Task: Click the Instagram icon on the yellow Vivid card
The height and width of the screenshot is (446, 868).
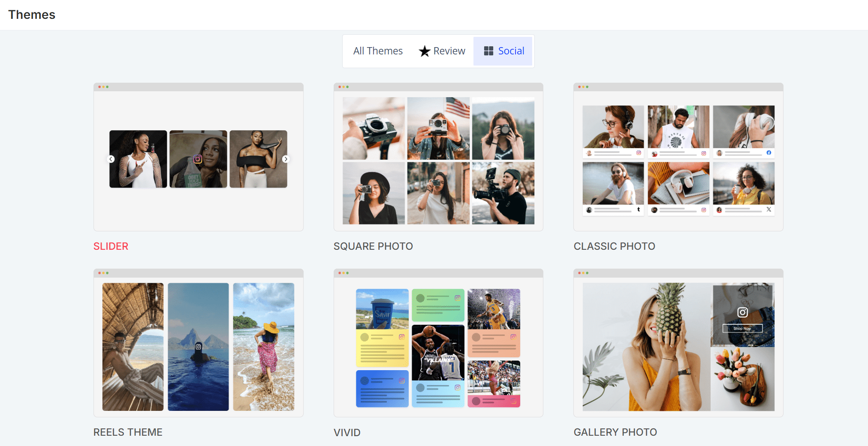Action: [x=401, y=337]
